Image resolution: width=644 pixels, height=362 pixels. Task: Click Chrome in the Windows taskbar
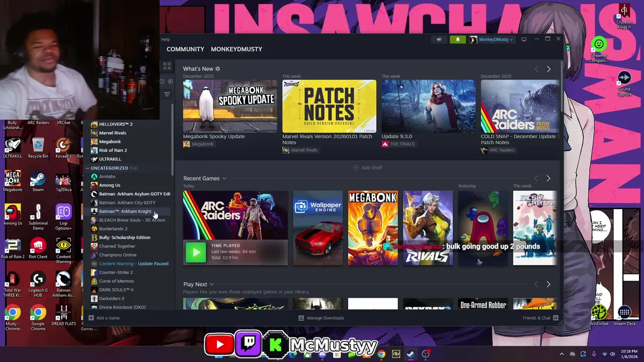(x=381, y=354)
